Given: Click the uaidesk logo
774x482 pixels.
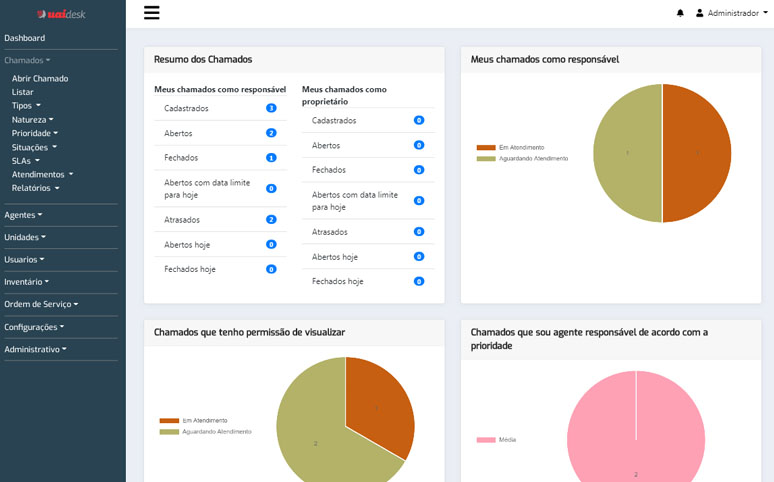Looking at the screenshot, I should 62,14.
